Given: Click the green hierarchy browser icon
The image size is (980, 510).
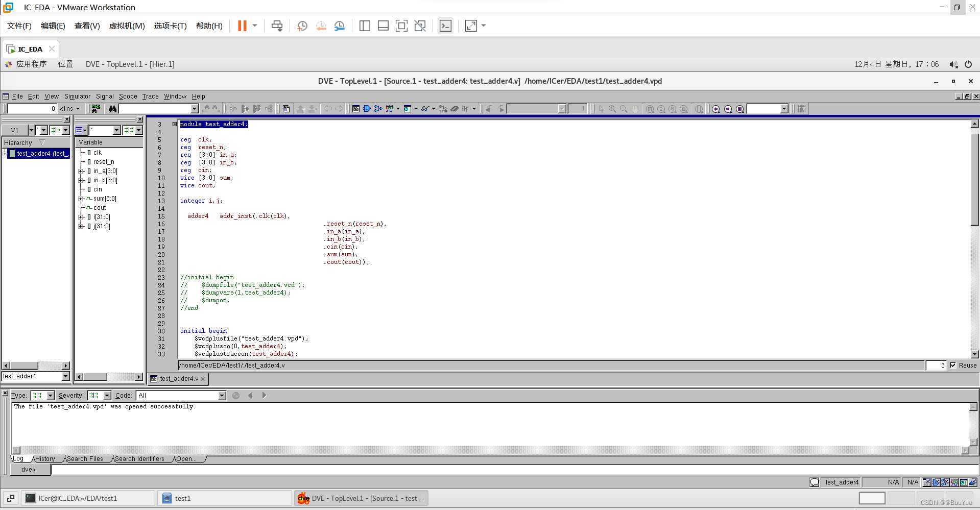Looking at the screenshot, I should (x=95, y=109).
